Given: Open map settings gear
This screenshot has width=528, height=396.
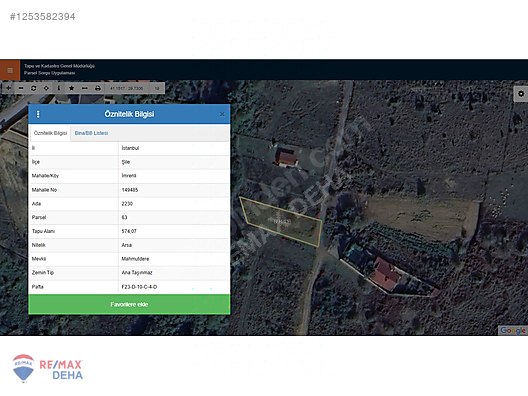Looking at the screenshot, I should click(521, 94).
